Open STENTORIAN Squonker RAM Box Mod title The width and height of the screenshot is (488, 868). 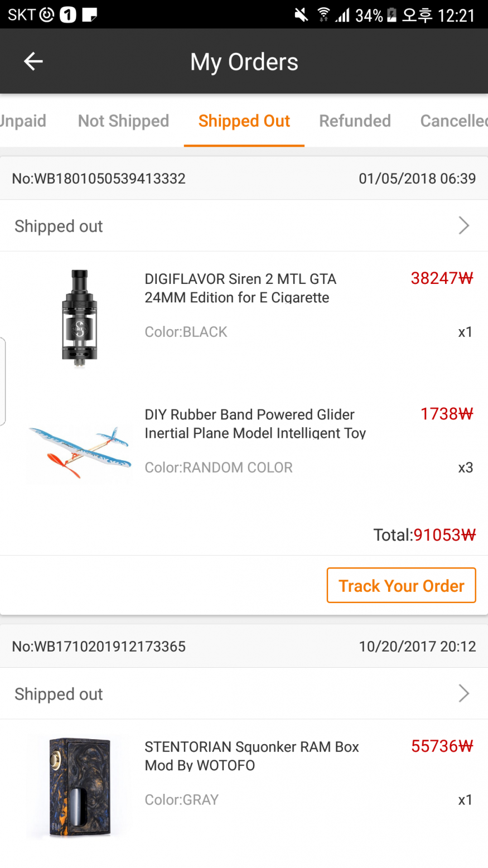(252, 755)
